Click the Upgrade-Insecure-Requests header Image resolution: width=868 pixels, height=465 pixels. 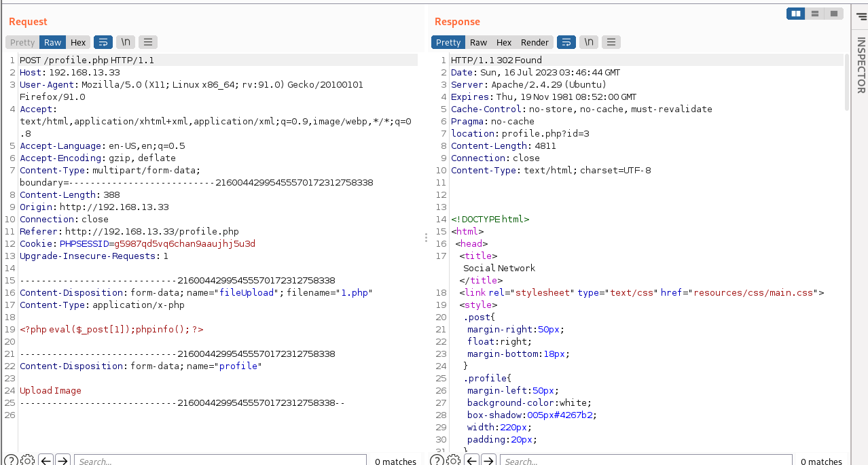94,256
